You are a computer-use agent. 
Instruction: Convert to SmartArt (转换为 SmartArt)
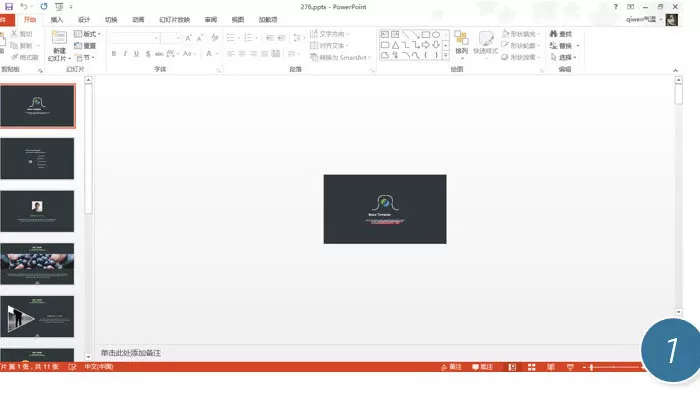click(341, 57)
